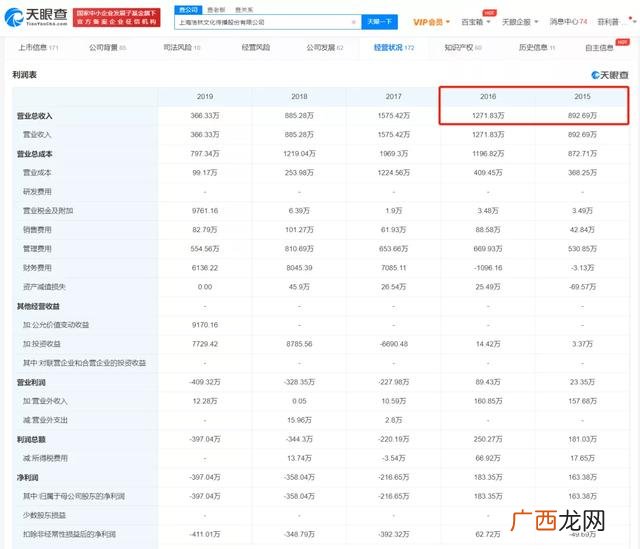The width and height of the screenshot is (640, 549).
Task: Go to the 公司背景 tab
Action: (108, 48)
